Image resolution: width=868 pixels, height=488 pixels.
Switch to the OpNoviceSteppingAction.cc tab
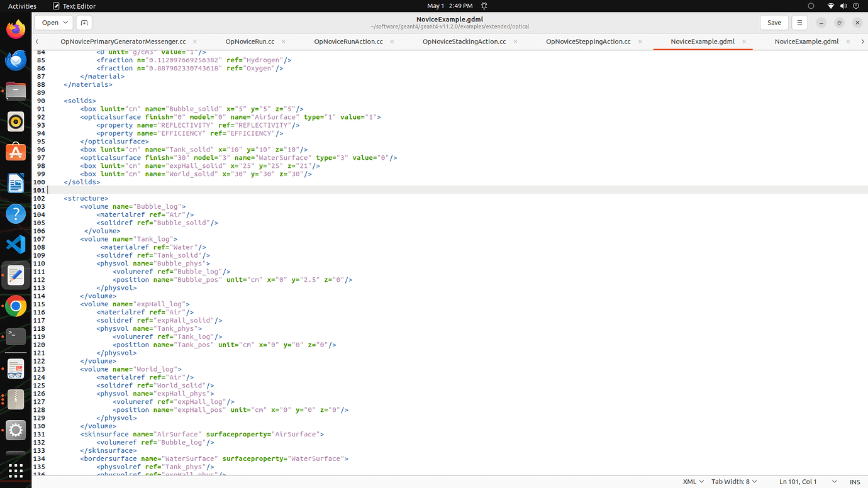point(587,42)
